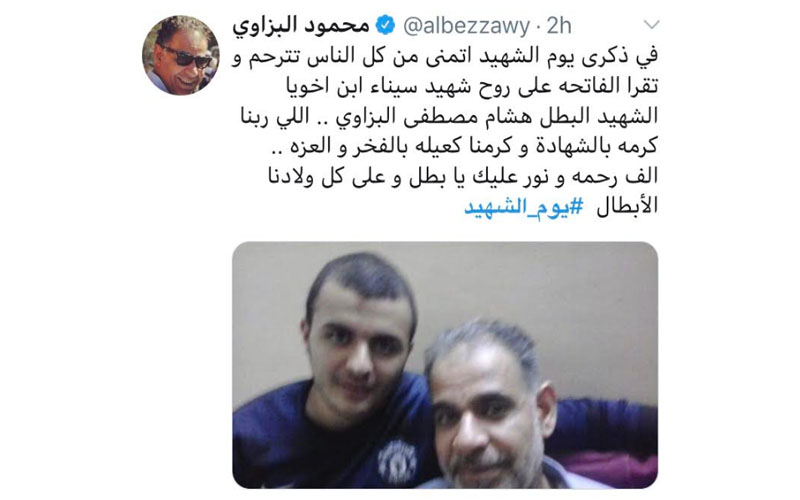800x500 pixels.
Task: Click the display name محمود البزاوي
Action: pyautogui.click(x=301, y=26)
